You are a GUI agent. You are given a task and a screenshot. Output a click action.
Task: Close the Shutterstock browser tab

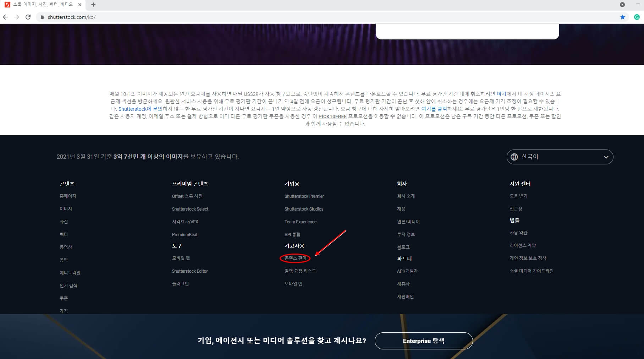(80, 5)
